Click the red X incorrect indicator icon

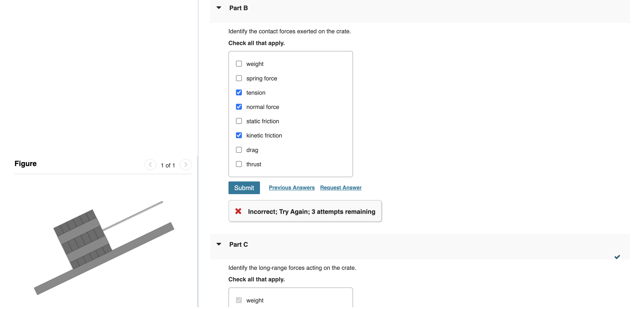tap(238, 211)
